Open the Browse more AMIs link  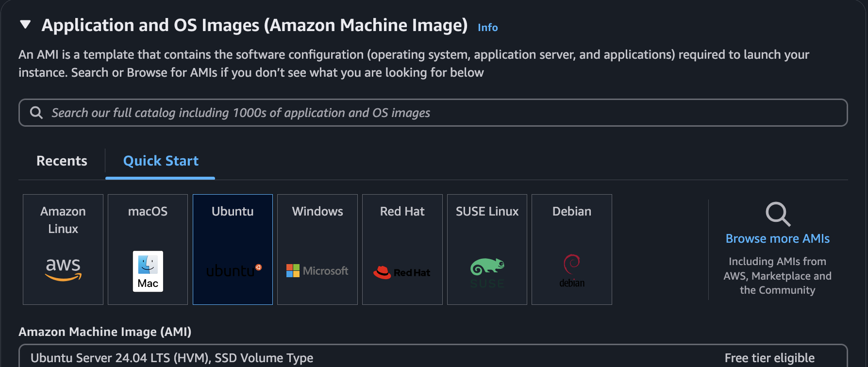[x=778, y=239]
